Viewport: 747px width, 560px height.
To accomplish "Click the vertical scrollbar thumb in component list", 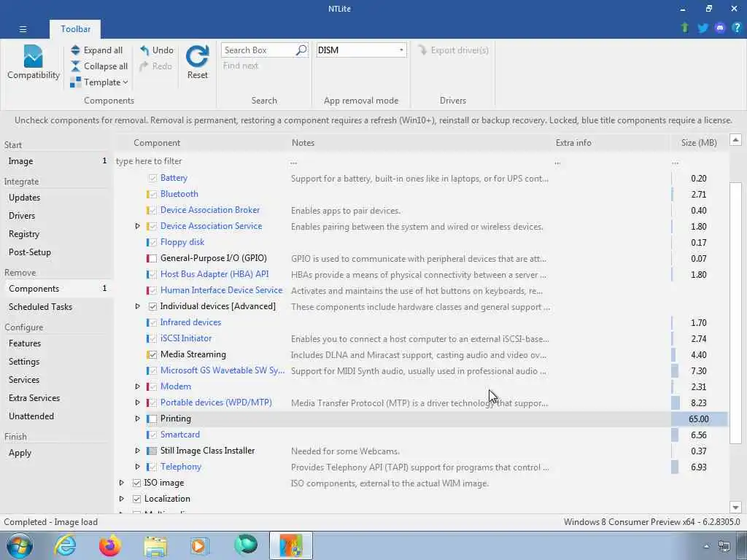I will pos(735,312).
